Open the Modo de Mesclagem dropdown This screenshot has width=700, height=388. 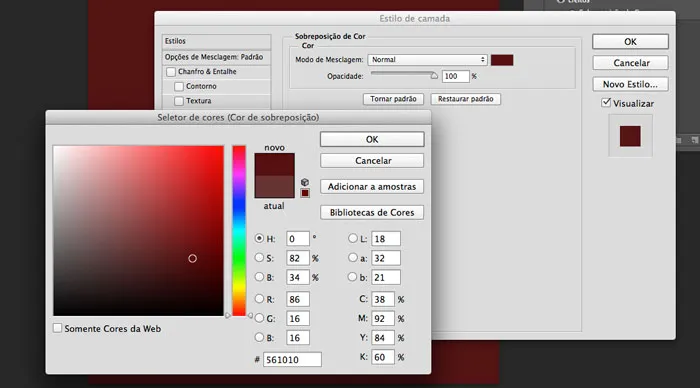coord(427,59)
